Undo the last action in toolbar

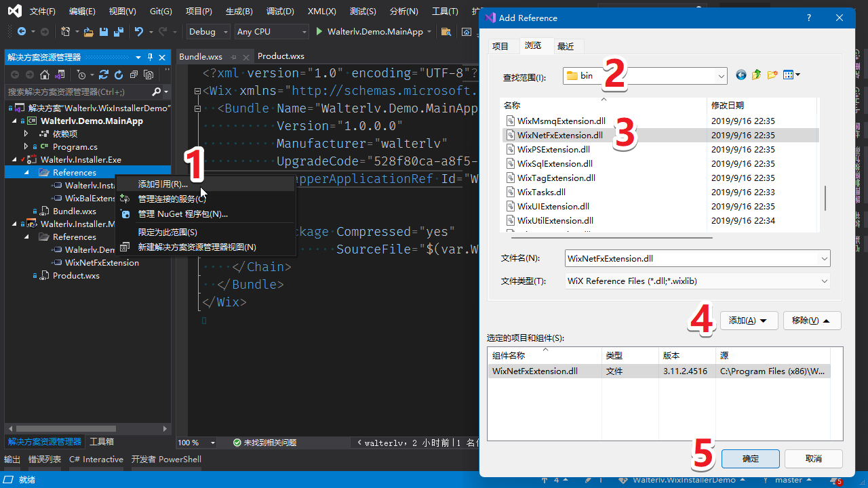139,32
